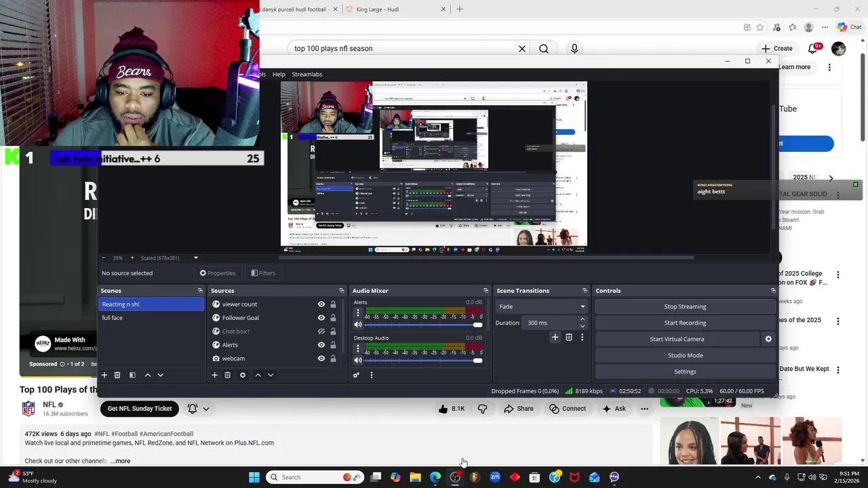
Task: Open the Streamlabs menu in OBS
Action: tap(307, 74)
